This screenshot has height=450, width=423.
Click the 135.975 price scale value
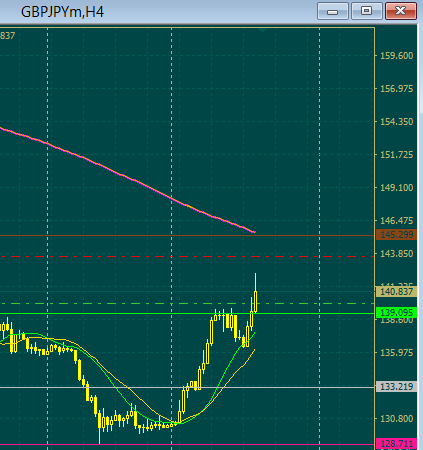[397, 353]
